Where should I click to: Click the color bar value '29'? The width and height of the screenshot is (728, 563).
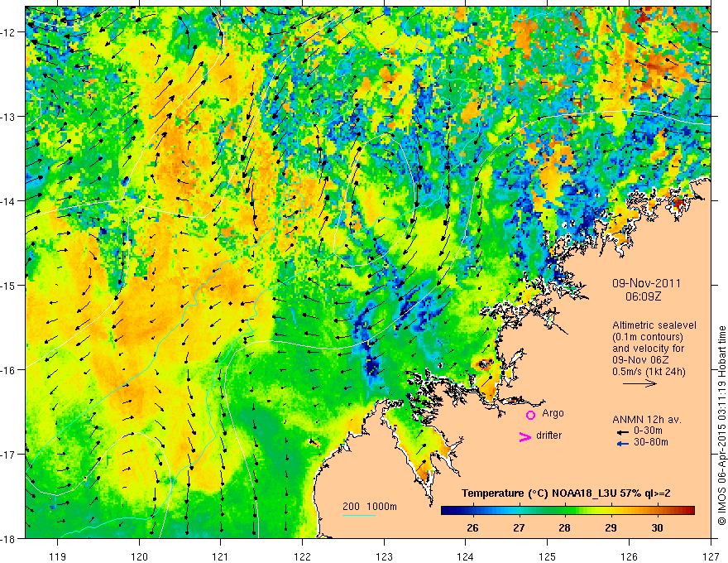click(611, 528)
